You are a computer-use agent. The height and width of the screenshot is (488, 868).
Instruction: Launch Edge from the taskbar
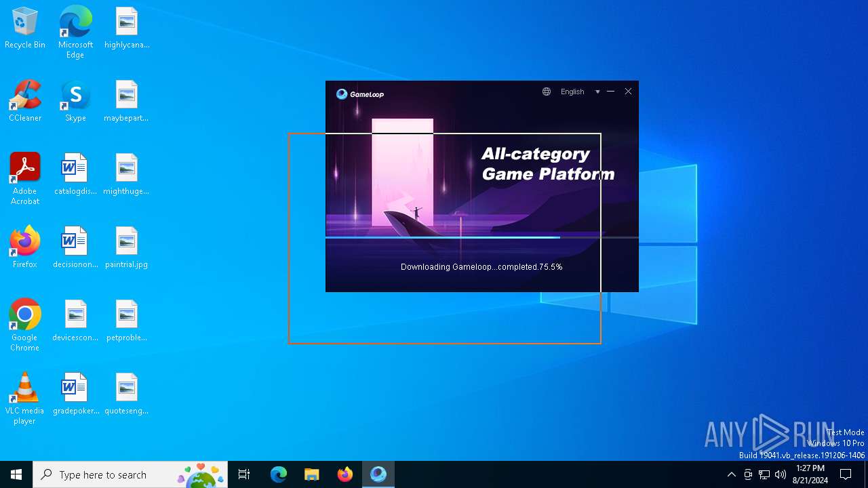click(x=279, y=474)
